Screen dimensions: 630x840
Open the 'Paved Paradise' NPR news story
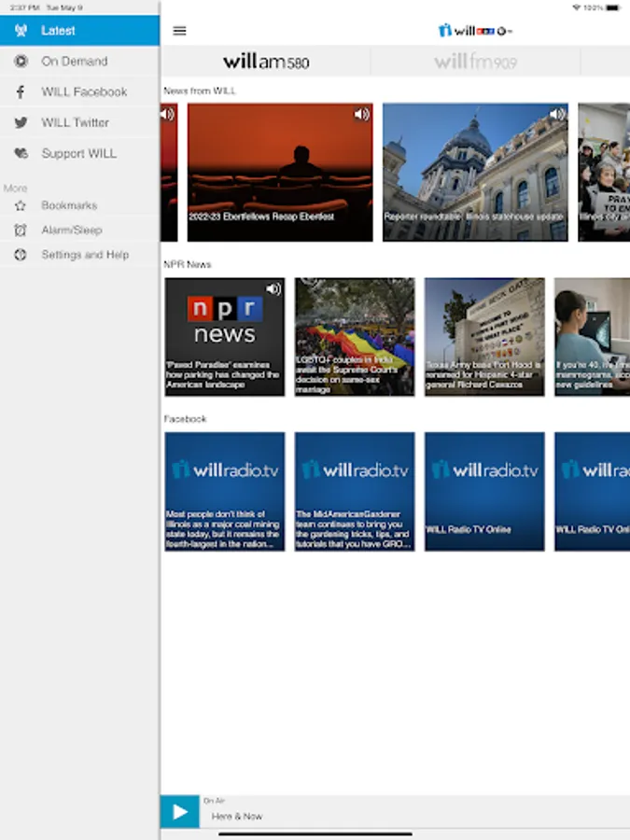click(225, 337)
